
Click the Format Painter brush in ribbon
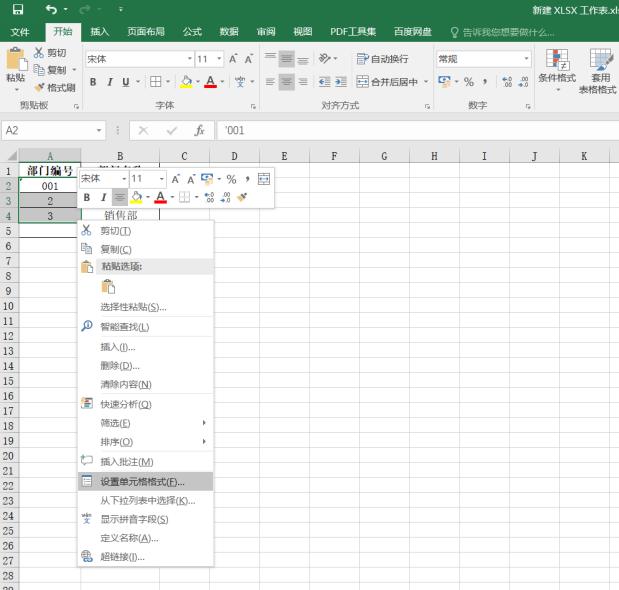pyautogui.click(x=39, y=87)
